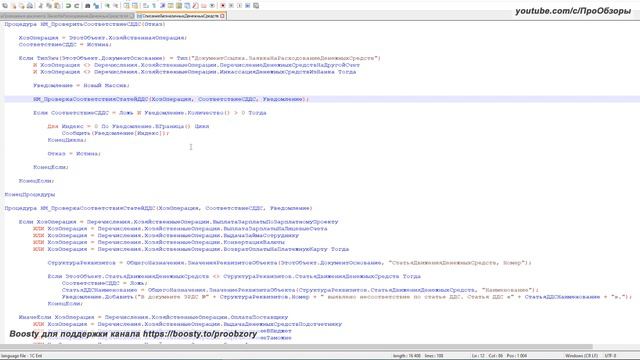Image resolution: width=640 pixels, height=360 pixels.
Task: Click the Zoom In toolbar icon
Action: coord(107,6)
